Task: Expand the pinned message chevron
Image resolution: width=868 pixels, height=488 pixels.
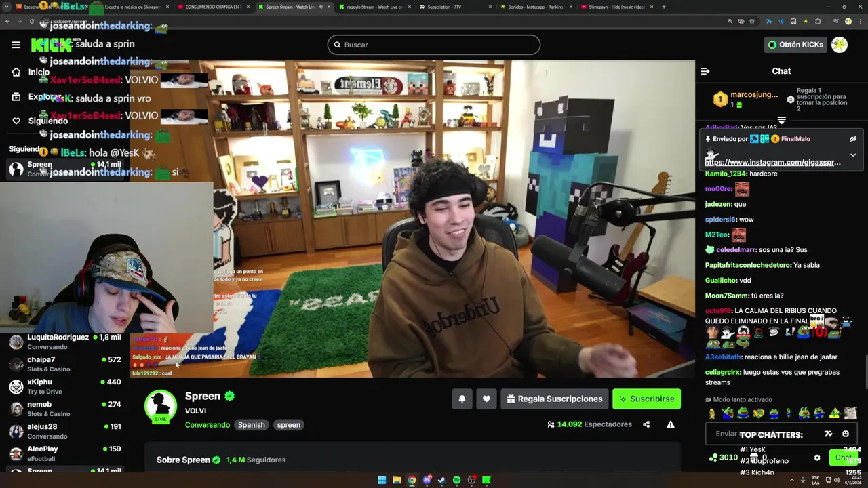Action: [853, 155]
